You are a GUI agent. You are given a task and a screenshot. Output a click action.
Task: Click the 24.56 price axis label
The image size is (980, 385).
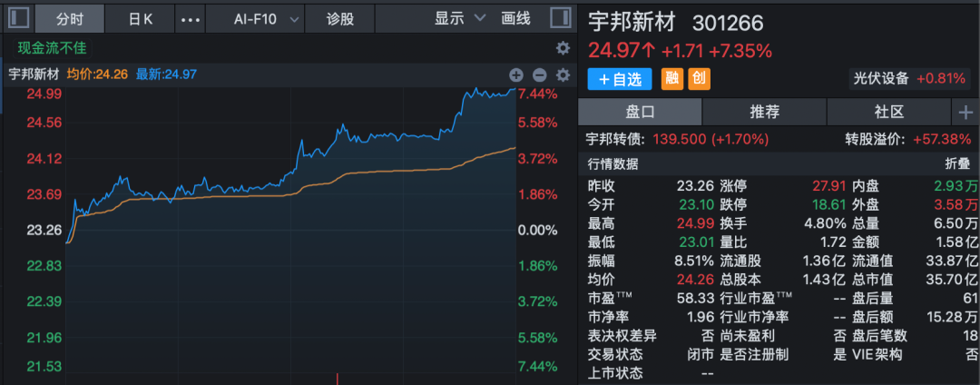[44, 123]
